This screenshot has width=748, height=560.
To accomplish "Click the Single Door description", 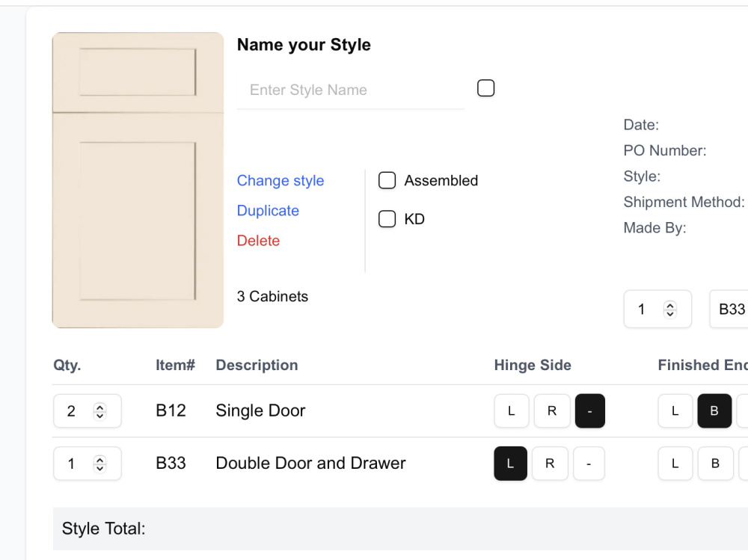I will (x=260, y=410).
